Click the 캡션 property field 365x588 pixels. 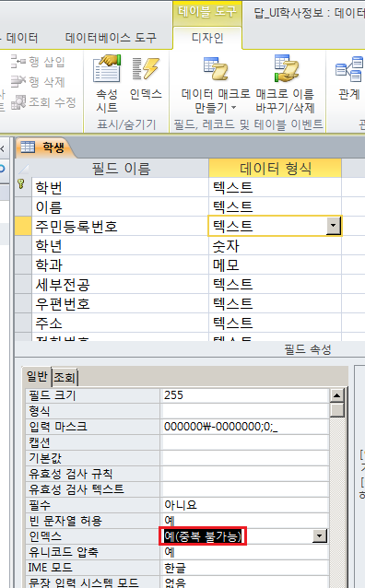244,442
